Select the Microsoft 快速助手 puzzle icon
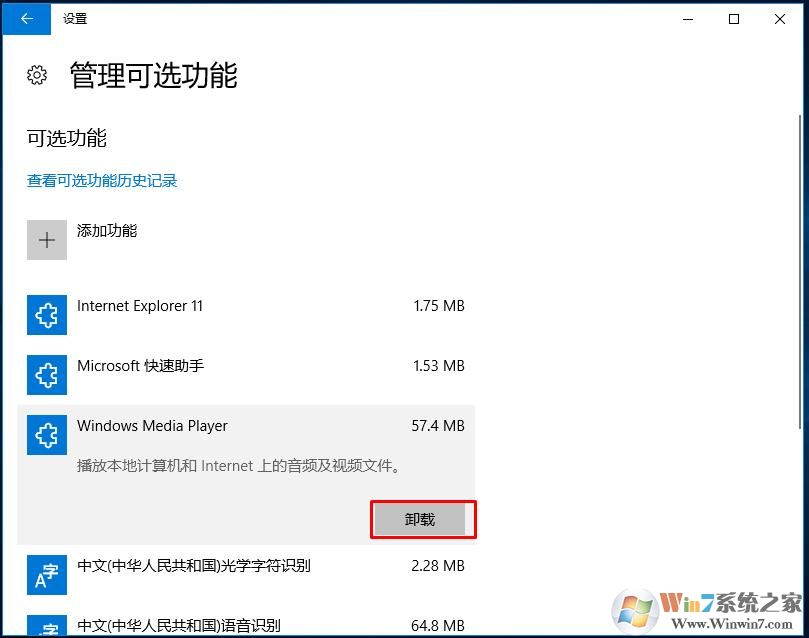This screenshot has width=809, height=638. click(x=47, y=376)
